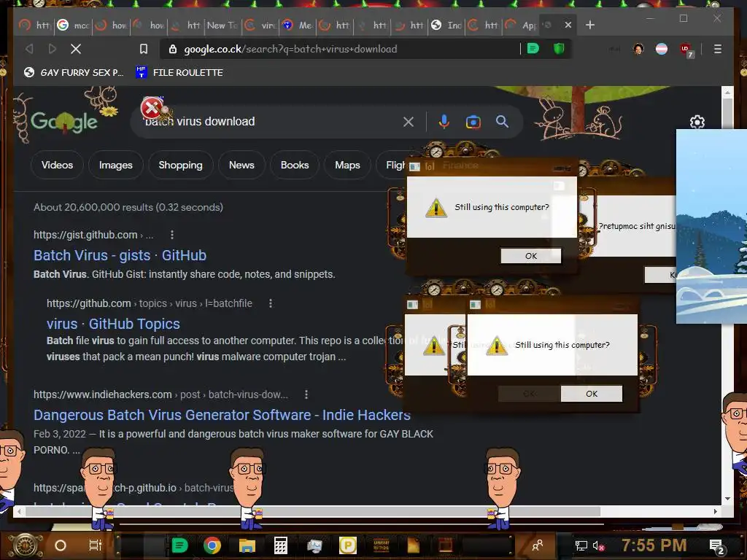The width and height of the screenshot is (747, 560).
Task: Switch to the 'New Ta' tab
Action: click(222, 26)
